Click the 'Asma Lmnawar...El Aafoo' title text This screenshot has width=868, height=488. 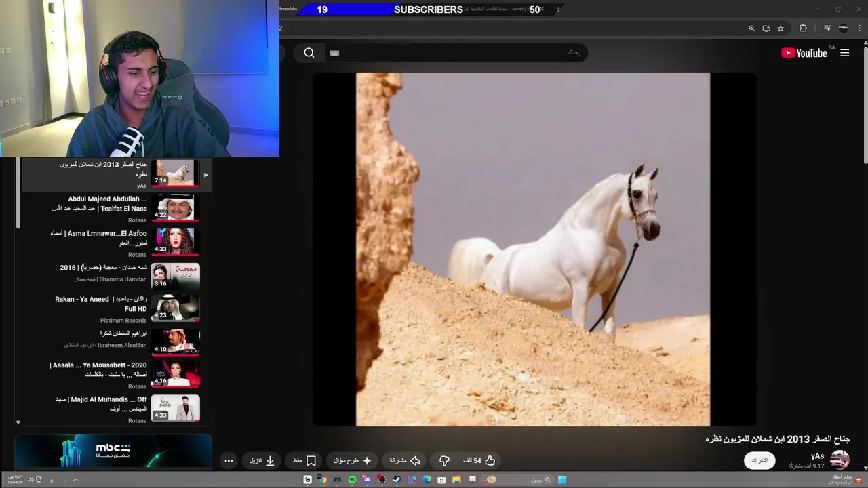108,233
